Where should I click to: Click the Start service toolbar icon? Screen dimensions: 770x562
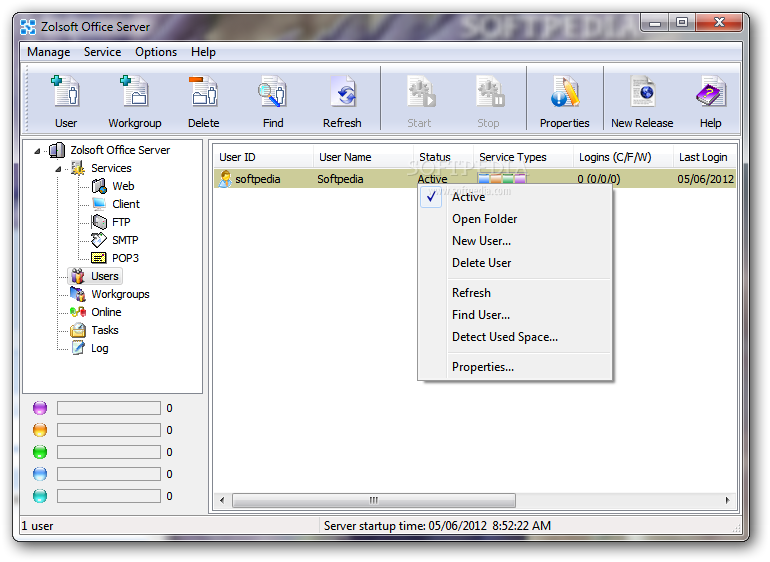coord(420,91)
